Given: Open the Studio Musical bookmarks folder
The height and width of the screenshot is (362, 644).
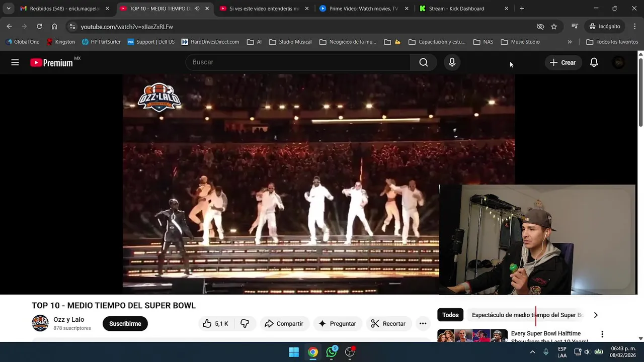Looking at the screenshot, I should click(x=290, y=42).
